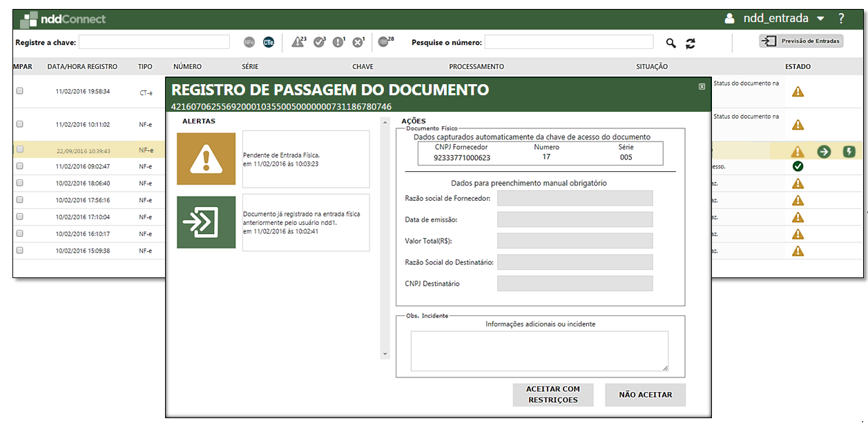Focus the Registre a chave field

(x=154, y=42)
